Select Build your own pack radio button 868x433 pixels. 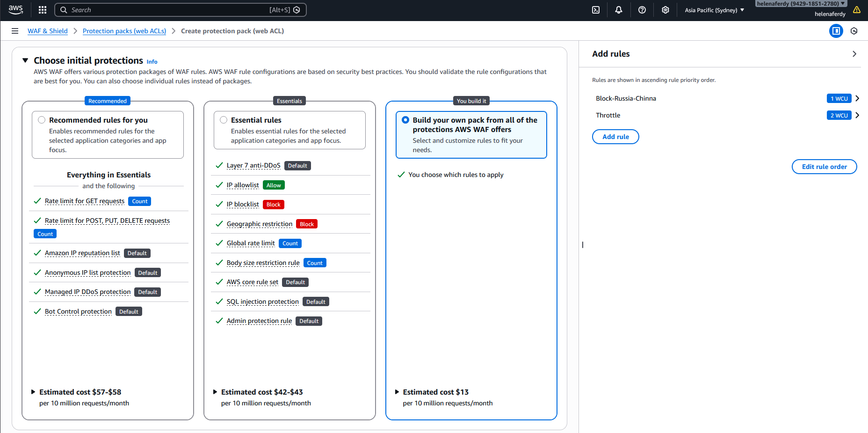(405, 120)
